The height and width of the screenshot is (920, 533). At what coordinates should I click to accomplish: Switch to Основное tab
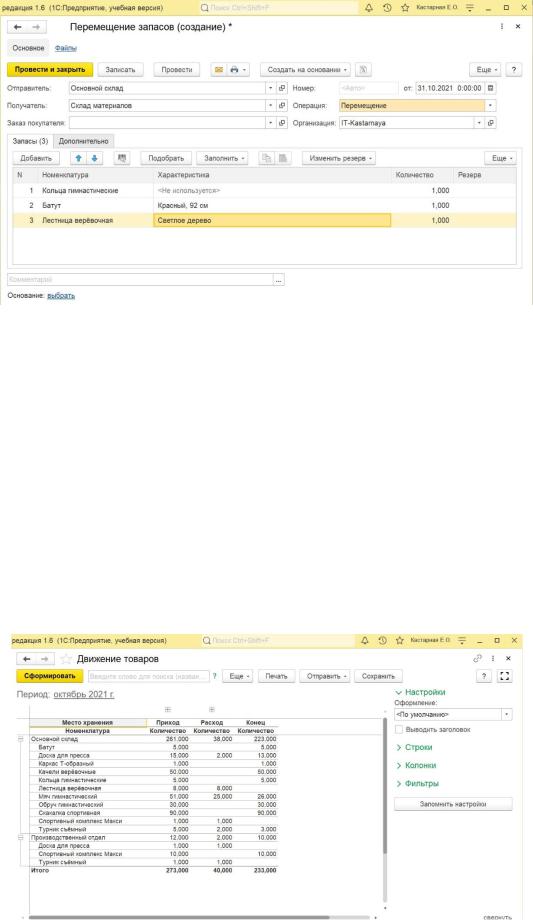tap(28, 48)
